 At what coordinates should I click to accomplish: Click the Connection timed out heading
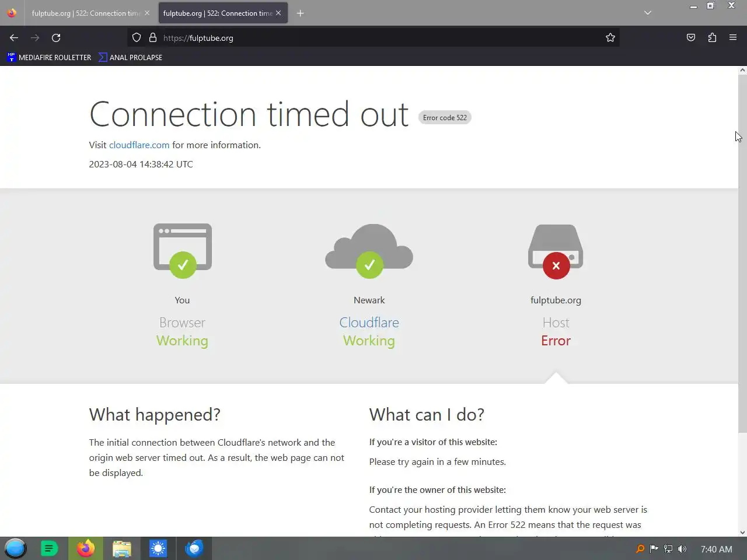249,114
